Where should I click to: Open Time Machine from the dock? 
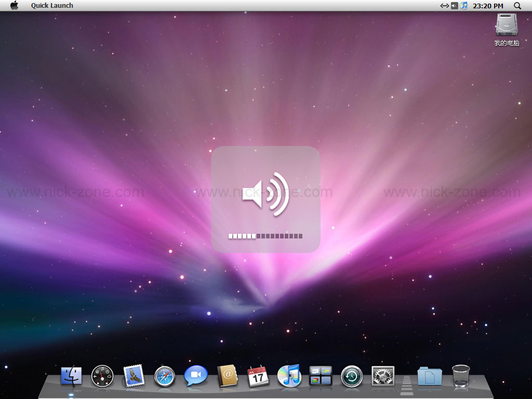352,376
